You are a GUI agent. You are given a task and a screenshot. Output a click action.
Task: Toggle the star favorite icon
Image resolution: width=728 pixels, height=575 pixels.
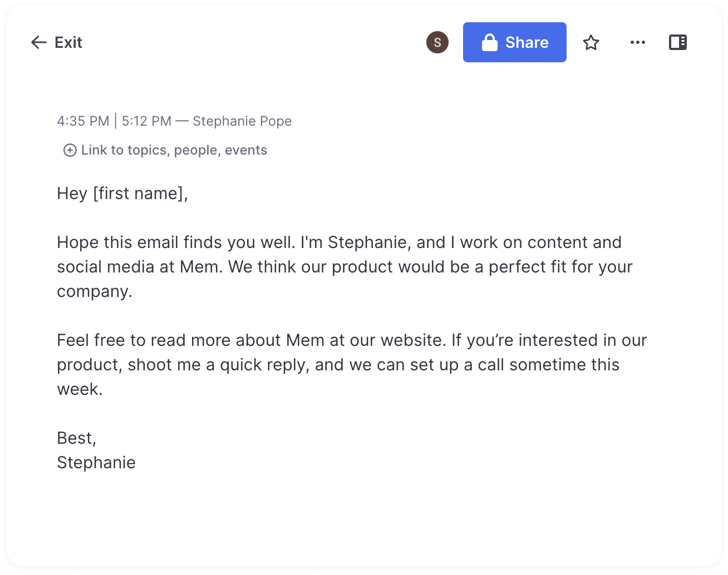(x=591, y=42)
